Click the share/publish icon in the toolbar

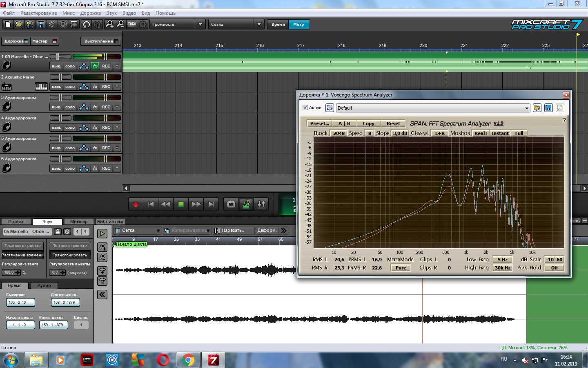(52, 25)
